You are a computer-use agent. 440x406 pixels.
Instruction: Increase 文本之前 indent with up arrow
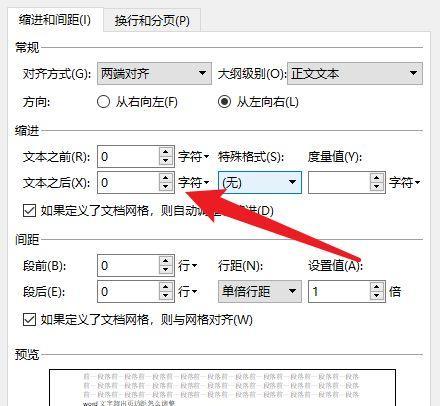coord(166,152)
